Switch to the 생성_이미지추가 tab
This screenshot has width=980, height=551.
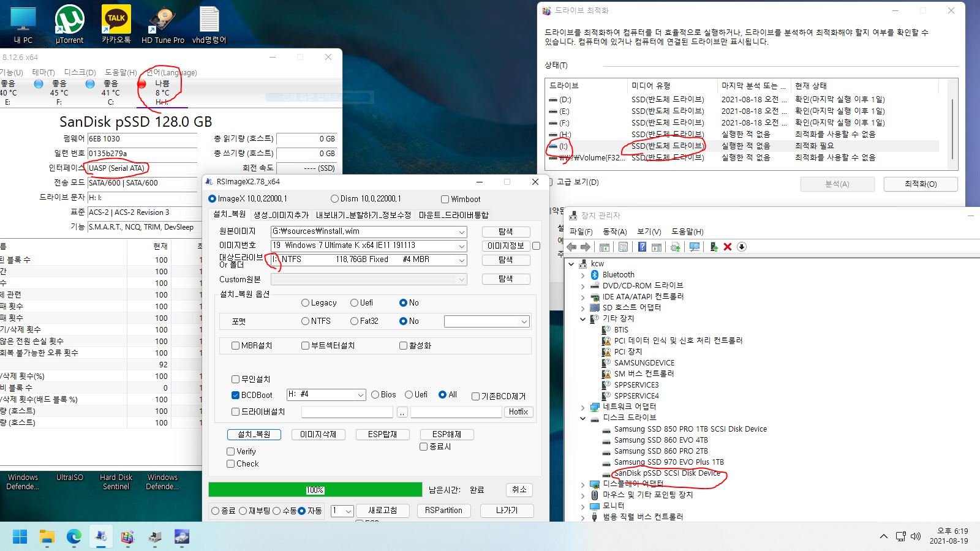coord(281,215)
